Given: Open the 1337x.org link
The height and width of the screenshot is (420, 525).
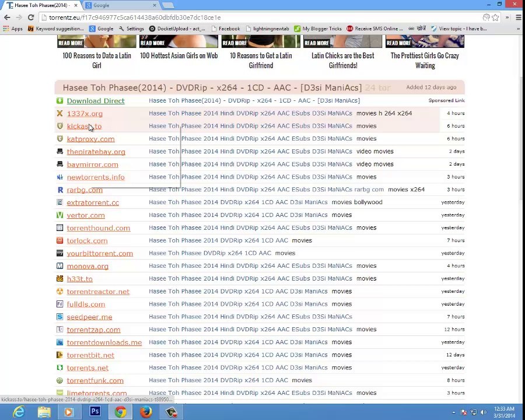Looking at the screenshot, I should point(85,114).
